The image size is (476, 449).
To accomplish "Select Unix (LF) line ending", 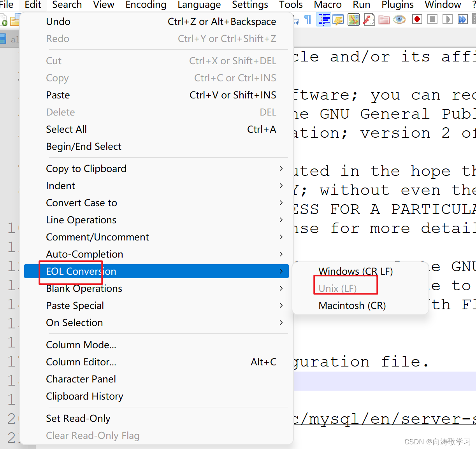I will click(x=360, y=288).
